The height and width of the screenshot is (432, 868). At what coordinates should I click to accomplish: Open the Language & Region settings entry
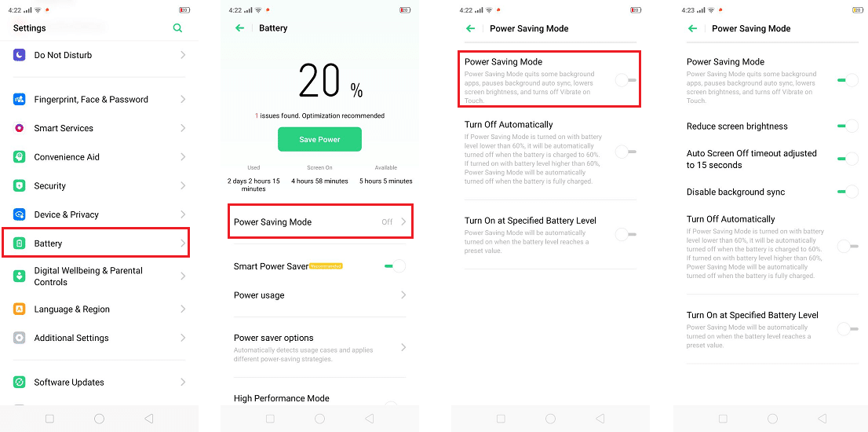tap(72, 309)
